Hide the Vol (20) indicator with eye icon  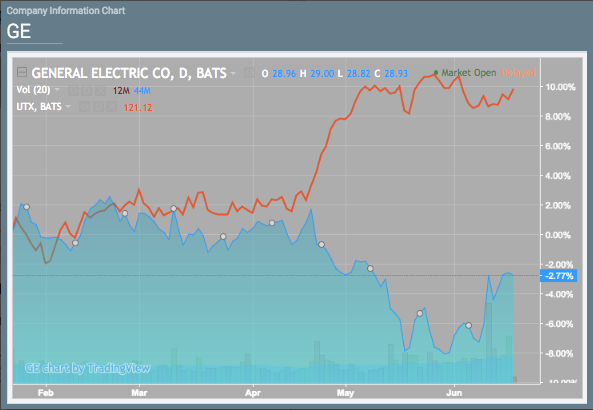[x=74, y=90]
